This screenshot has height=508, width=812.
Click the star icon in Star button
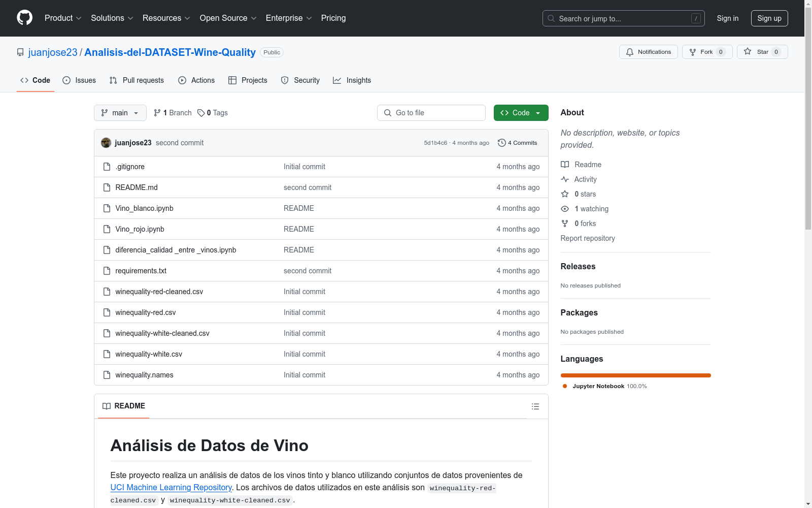pyautogui.click(x=748, y=51)
